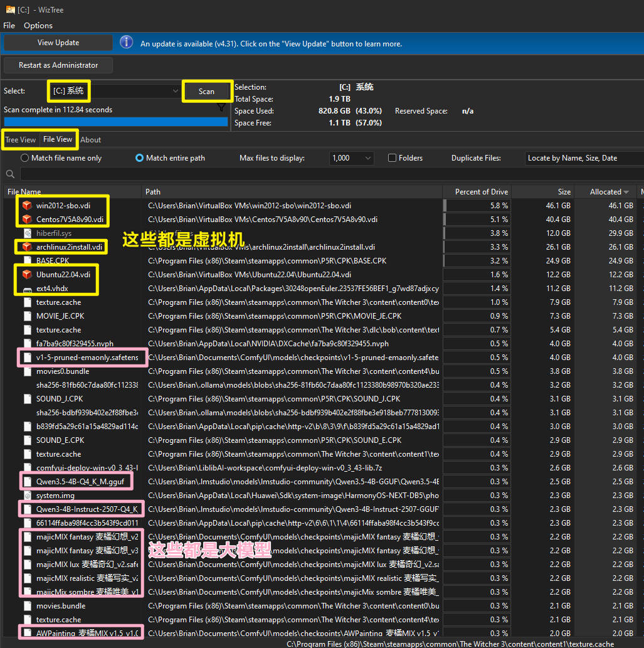
Task: Click the file icon of Qwen3.5-4B-Q4_K_M.gguf
Action: 27,482
